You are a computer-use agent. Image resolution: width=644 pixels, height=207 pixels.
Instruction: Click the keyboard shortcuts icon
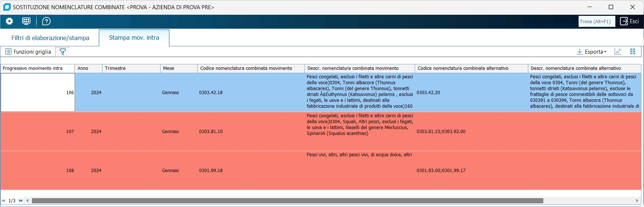pyautogui.click(x=26, y=21)
